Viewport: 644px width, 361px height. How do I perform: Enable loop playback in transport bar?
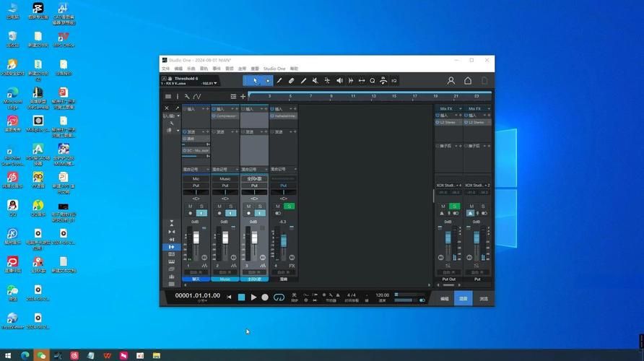[279, 297]
